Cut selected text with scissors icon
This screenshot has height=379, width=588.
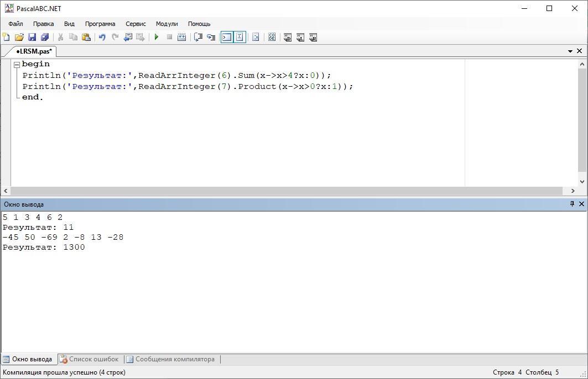pyautogui.click(x=60, y=37)
